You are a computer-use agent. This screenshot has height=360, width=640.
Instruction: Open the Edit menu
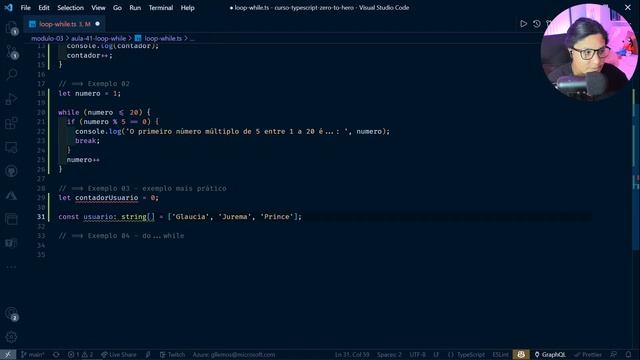click(44, 8)
